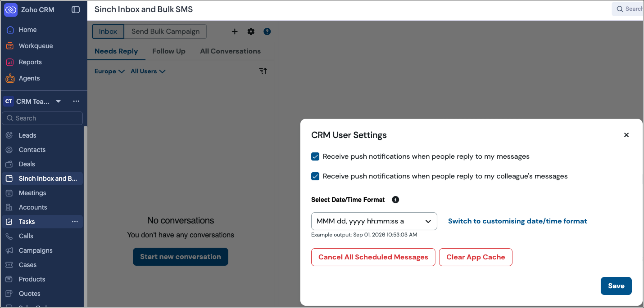This screenshot has width=644, height=308.
Task: Click Cancel All Scheduled Messages
Action: (373, 257)
